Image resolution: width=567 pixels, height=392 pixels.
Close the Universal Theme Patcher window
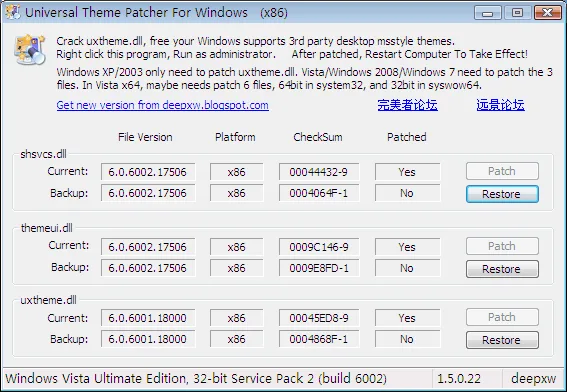click(547, 13)
